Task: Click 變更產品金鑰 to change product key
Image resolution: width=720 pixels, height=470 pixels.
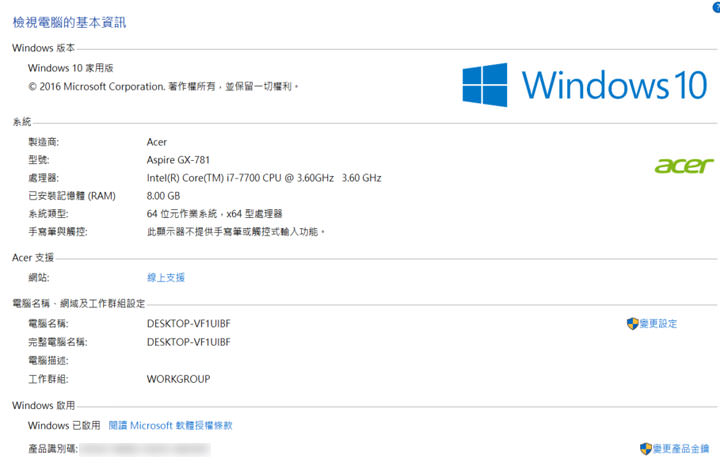Action: [x=681, y=448]
